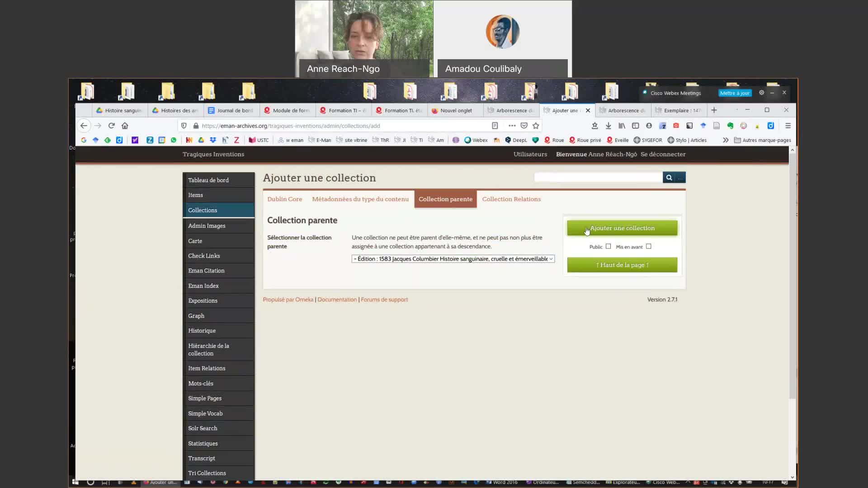Open the Google bookmark icon
This screenshot has width=868, height=488.
point(84,140)
